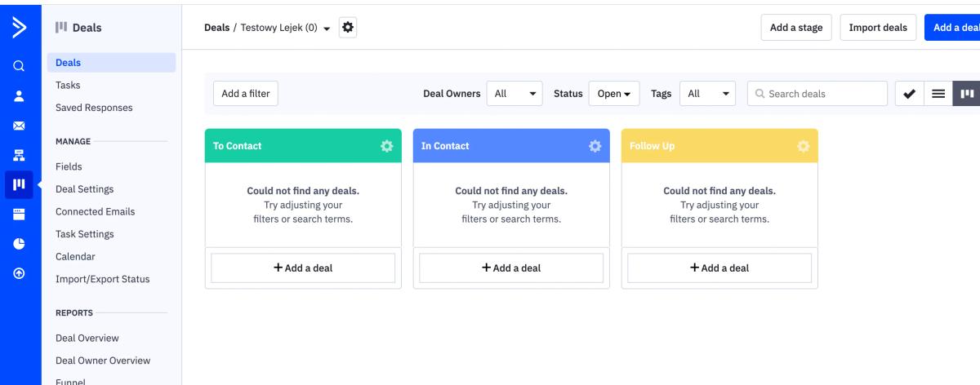Open Saved Responses in sidebar
The width and height of the screenshot is (980, 385).
click(94, 108)
